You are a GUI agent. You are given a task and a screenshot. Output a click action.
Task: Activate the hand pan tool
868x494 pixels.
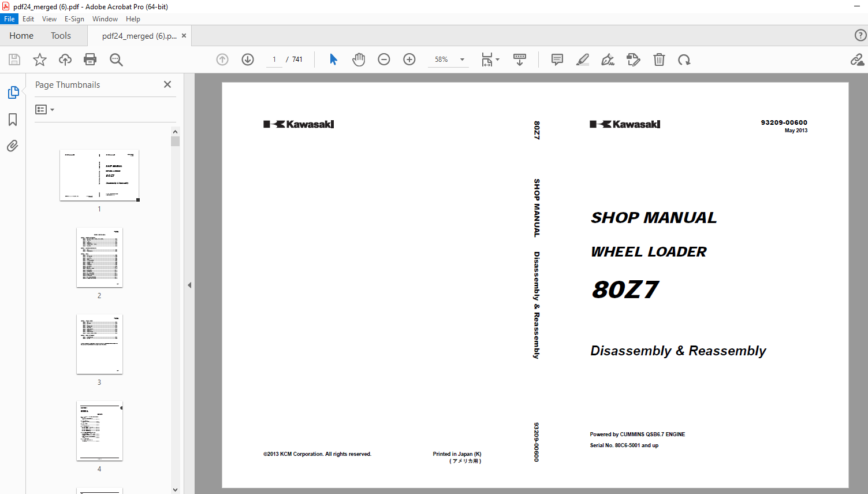[x=359, y=60]
